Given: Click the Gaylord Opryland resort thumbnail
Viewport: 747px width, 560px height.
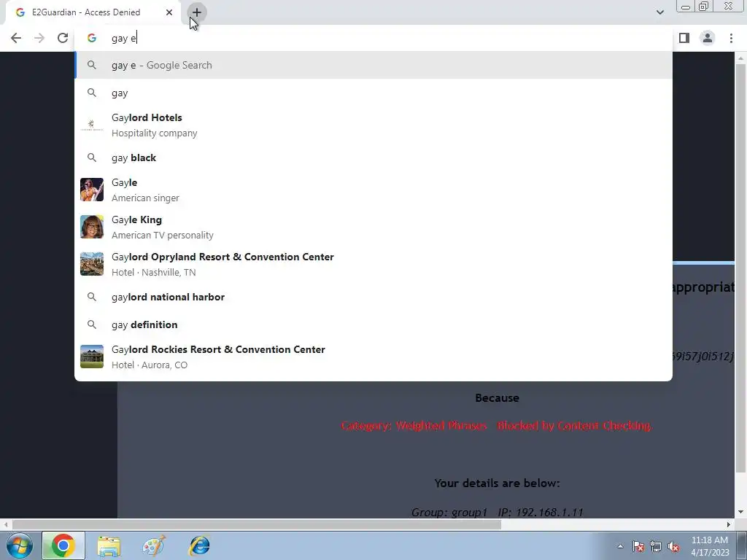Looking at the screenshot, I should click(92, 264).
